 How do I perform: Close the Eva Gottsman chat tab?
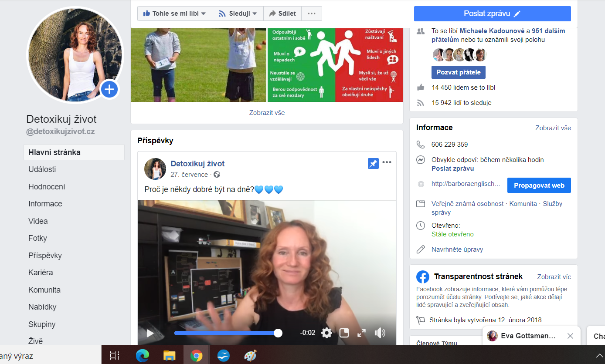pyautogui.click(x=570, y=336)
